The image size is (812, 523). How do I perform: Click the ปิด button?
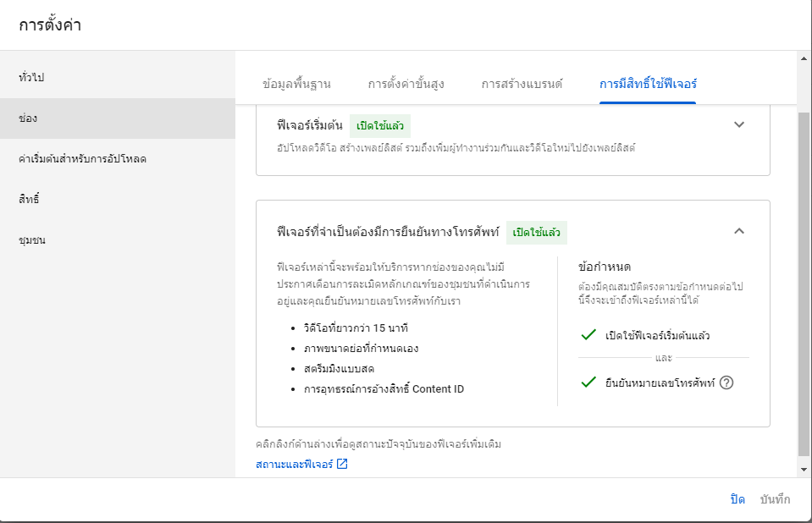(x=737, y=499)
